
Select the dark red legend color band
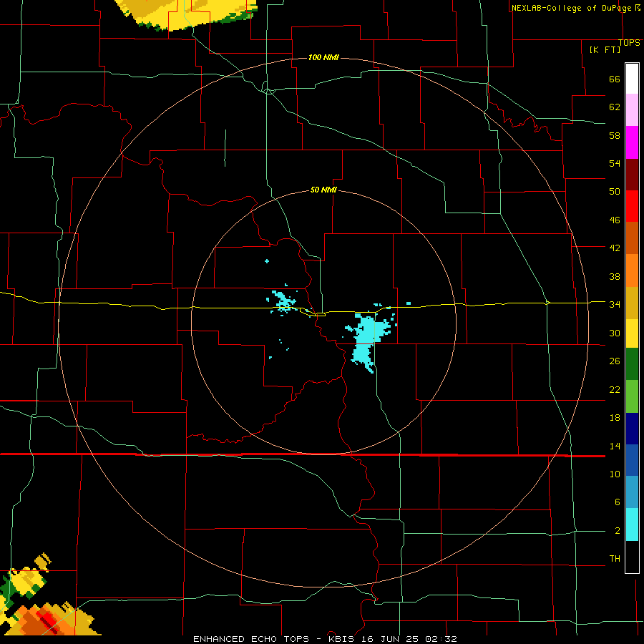[632, 175]
